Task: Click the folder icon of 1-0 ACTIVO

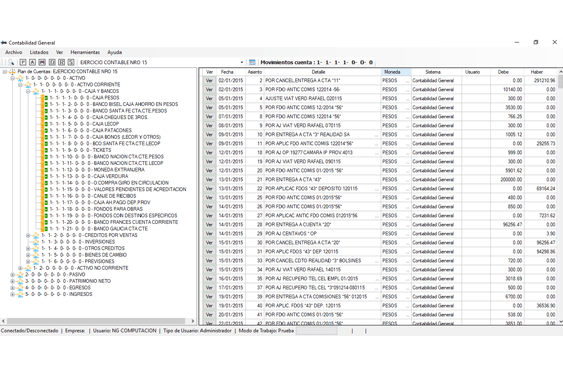Action: click(20, 78)
